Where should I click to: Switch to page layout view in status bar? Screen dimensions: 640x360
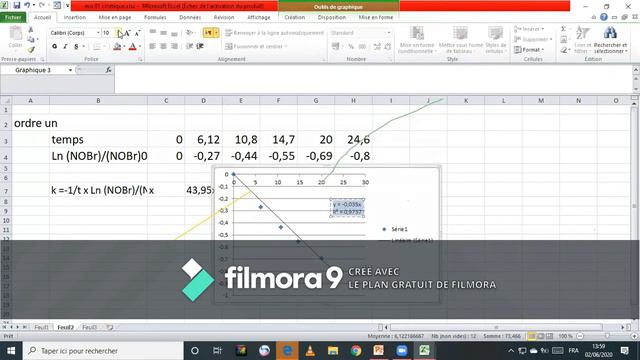click(x=541, y=336)
